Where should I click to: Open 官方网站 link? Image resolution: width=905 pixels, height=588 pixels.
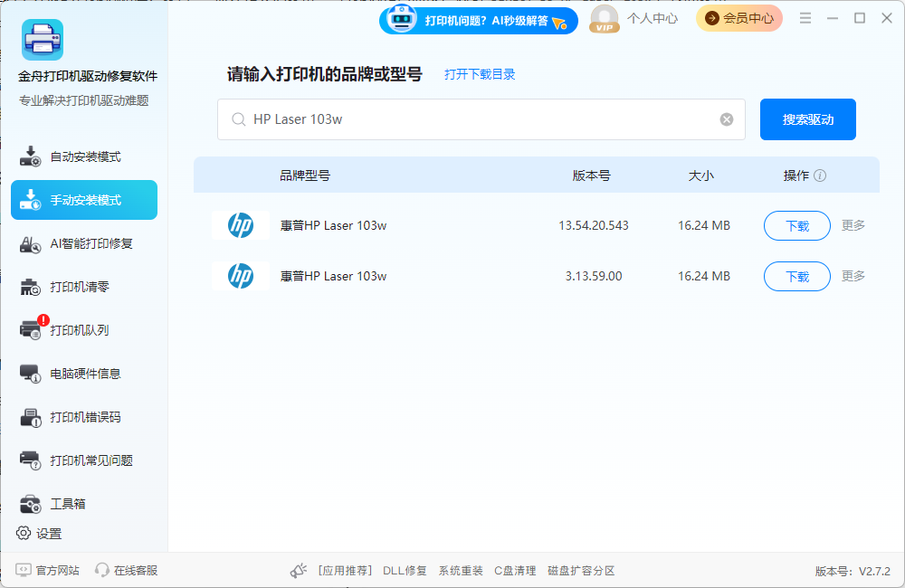coord(47,571)
